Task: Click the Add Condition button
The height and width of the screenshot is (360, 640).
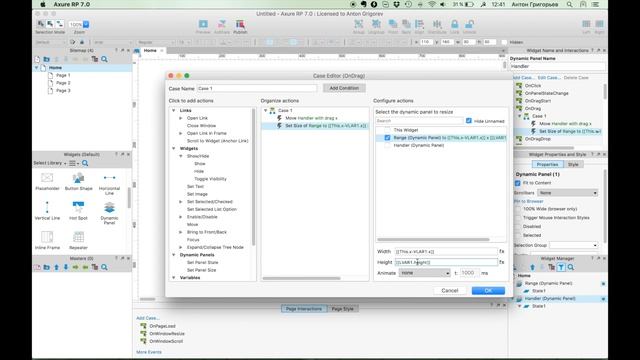Action: (x=344, y=88)
